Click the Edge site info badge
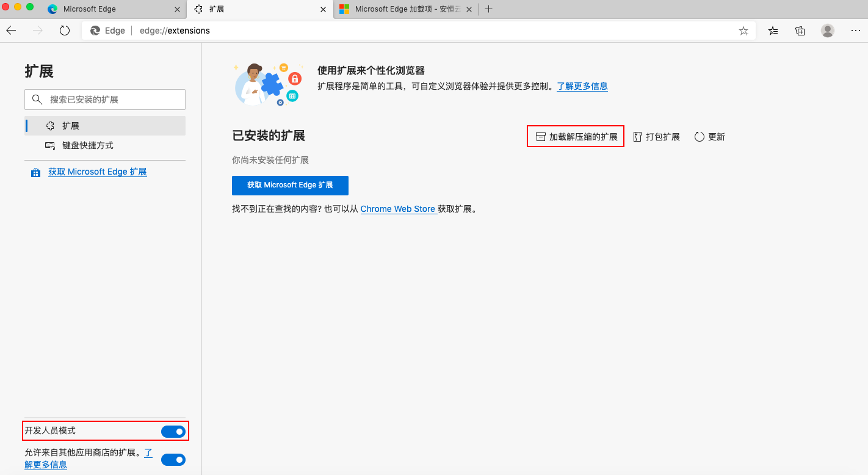 click(x=107, y=31)
